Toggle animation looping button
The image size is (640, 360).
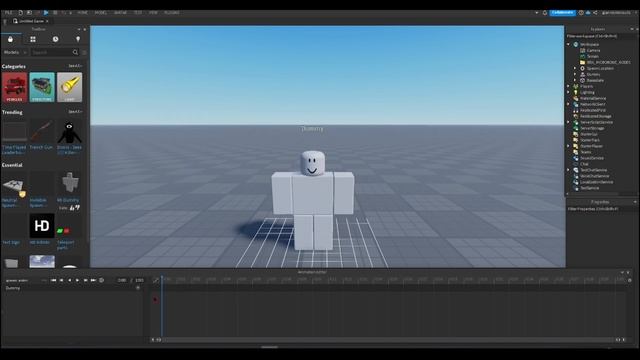point(102,280)
